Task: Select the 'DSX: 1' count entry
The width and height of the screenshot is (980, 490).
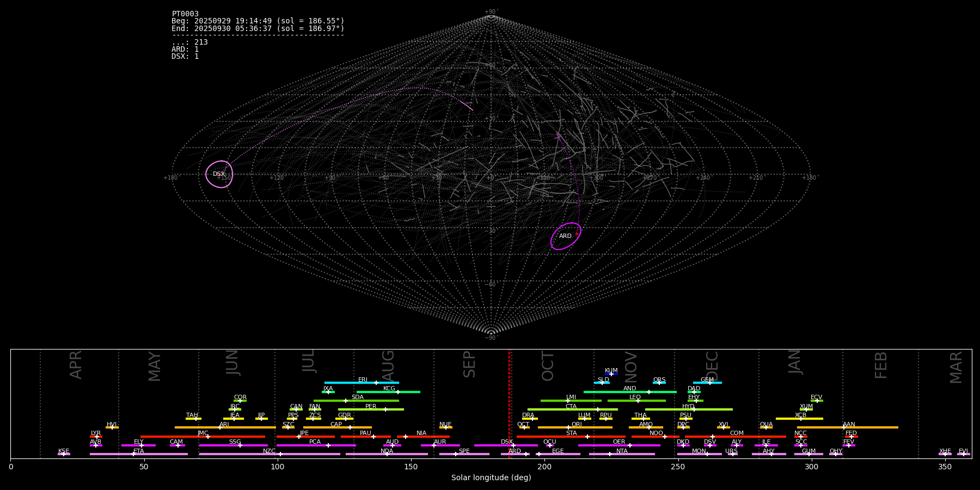Action: (185, 57)
